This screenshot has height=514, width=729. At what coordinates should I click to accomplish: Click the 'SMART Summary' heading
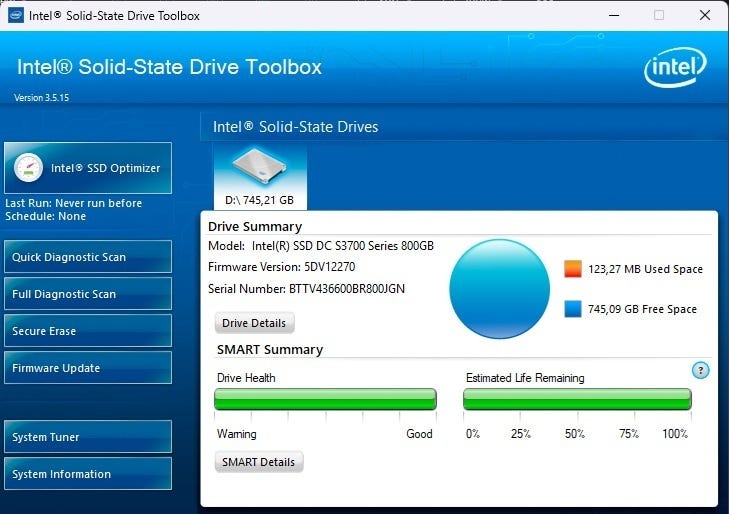click(x=270, y=349)
